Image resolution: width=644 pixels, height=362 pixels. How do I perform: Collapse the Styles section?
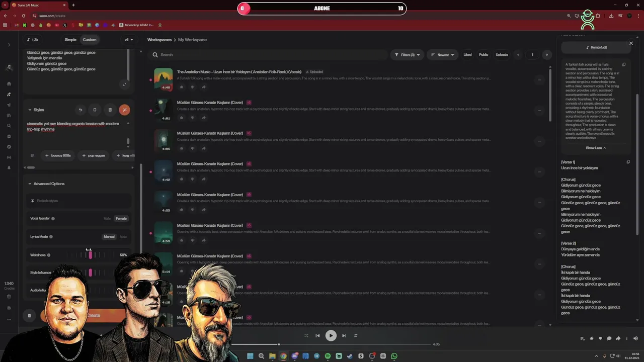36,110
